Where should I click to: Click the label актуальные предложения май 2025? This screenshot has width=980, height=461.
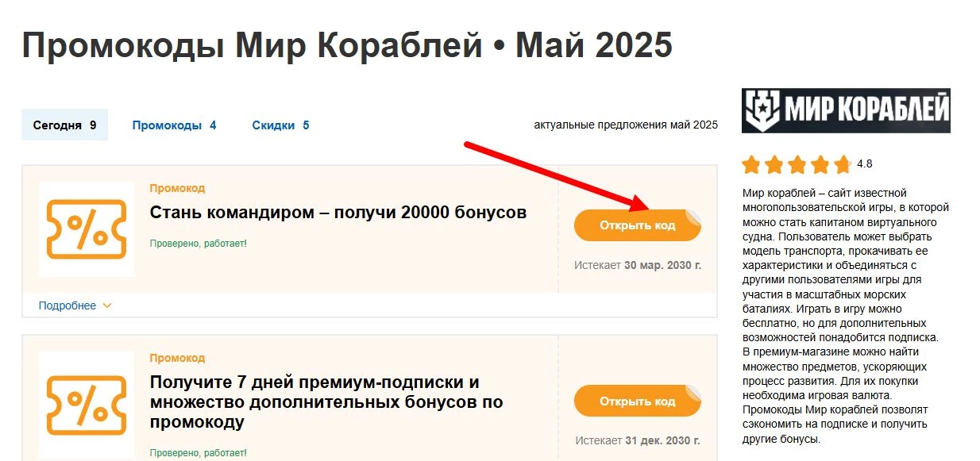coord(625,124)
